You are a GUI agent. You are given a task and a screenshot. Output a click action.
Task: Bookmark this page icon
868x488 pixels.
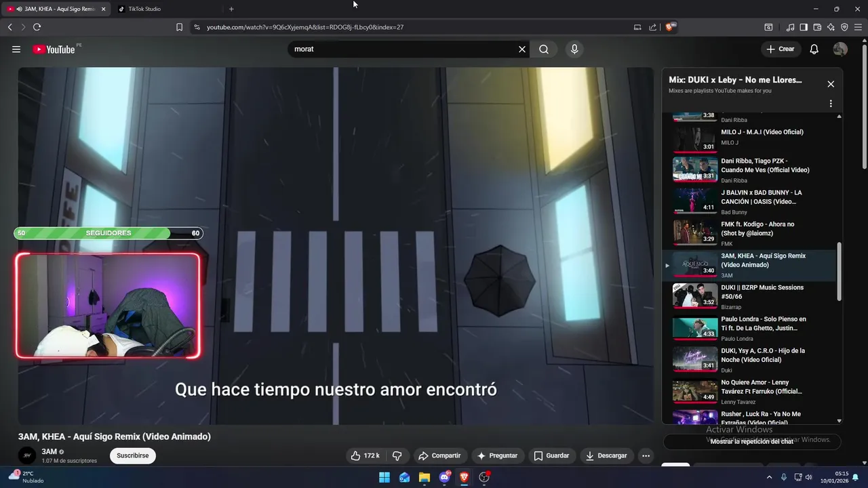coord(179,27)
